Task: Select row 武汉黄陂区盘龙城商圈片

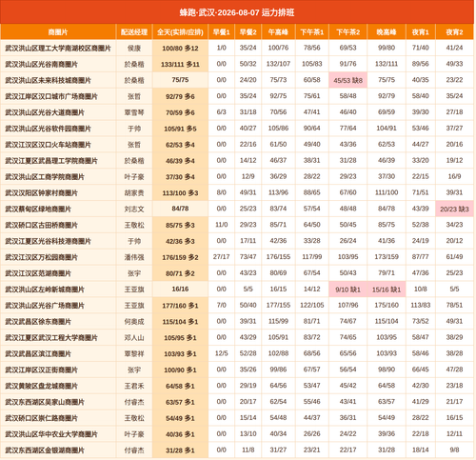Action: click(237, 386)
